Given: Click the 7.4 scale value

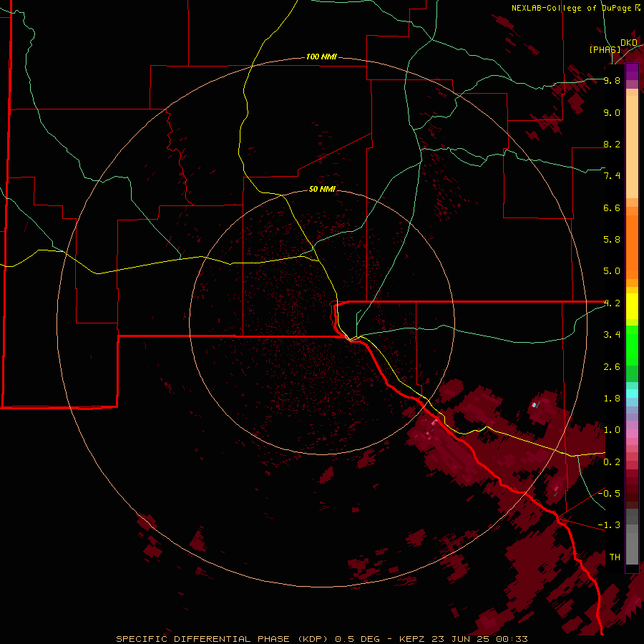Looking at the screenshot, I should 612,176.
